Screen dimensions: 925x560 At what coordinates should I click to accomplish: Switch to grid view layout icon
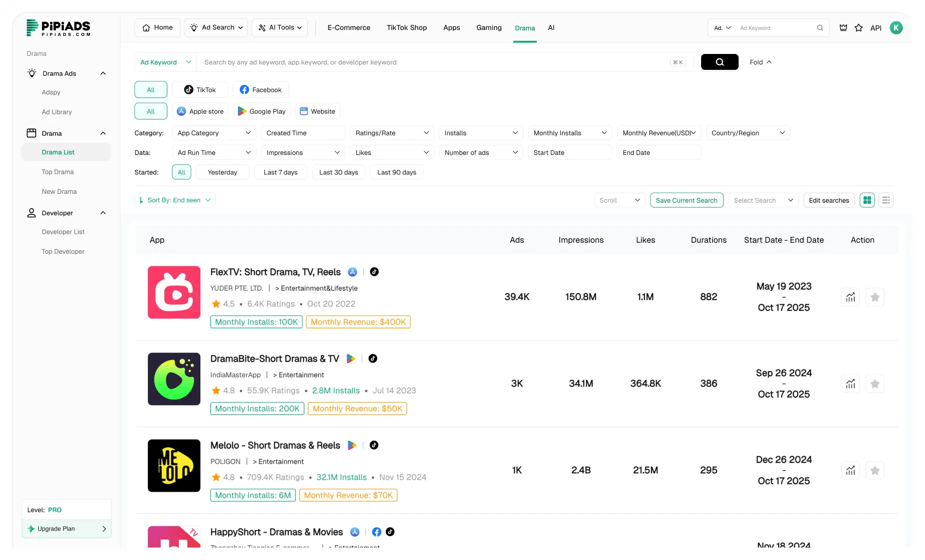coord(867,200)
